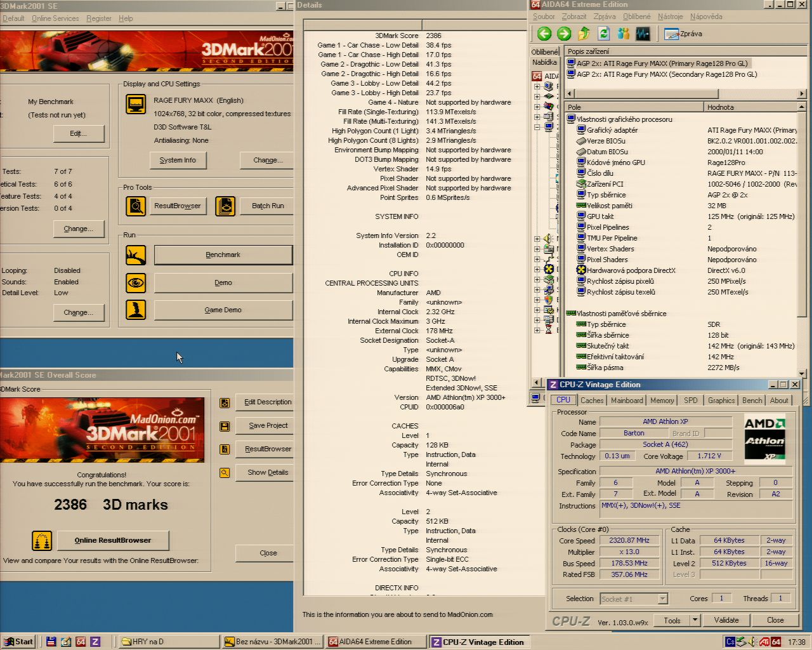Switch to the Memory tab in CPU-Z
The width and height of the screenshot is (812, 650).
(x=662, y=401)
